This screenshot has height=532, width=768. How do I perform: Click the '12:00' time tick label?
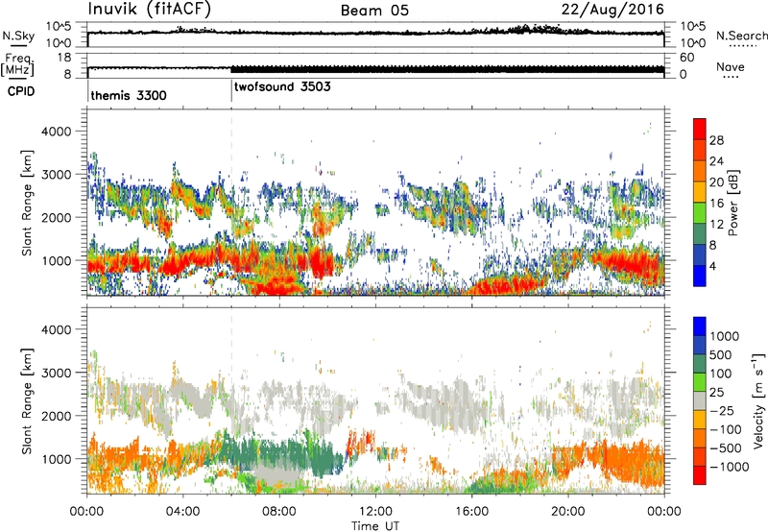point(375,512)
